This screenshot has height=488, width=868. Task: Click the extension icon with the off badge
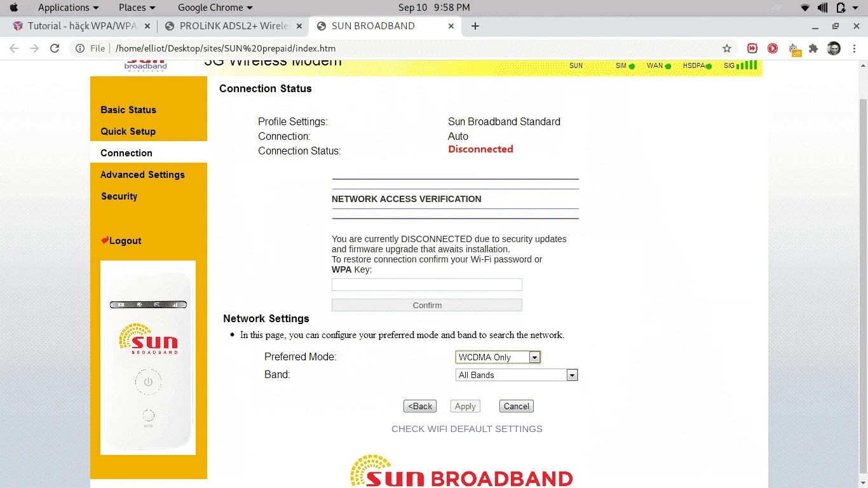[x=794, y=50]
